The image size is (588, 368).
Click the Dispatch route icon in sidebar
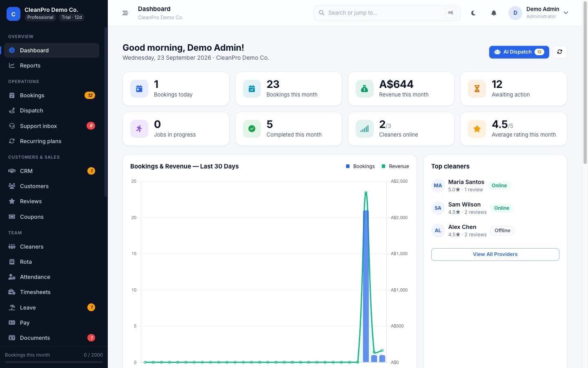tap(12, 110)
